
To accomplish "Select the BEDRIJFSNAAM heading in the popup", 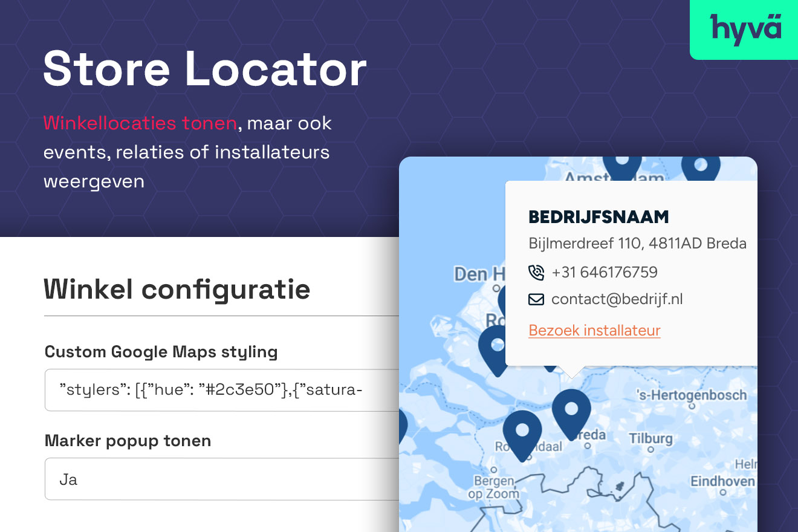I will pos(599,216).
